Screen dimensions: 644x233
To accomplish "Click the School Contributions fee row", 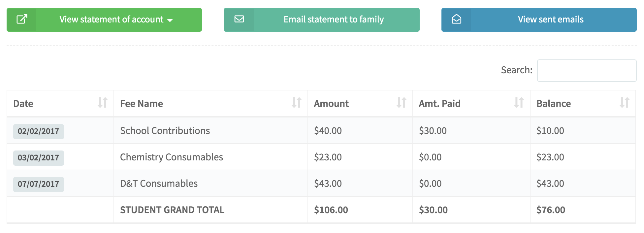I will (x=165, y=131).
